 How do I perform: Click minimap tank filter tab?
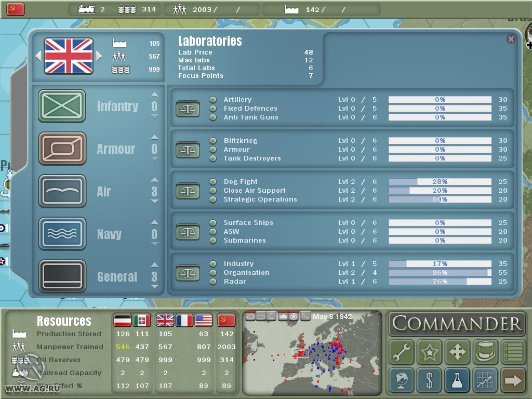point(283,316)
